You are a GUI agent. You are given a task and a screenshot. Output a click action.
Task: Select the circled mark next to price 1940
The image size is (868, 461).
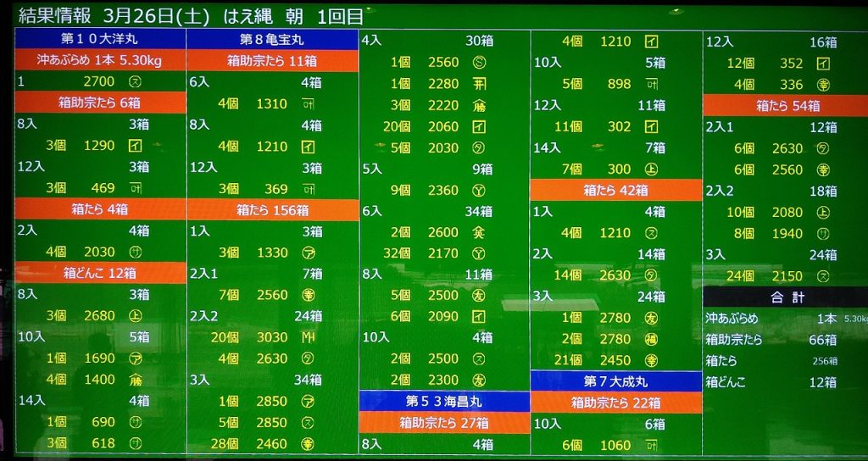pos(822,233)
